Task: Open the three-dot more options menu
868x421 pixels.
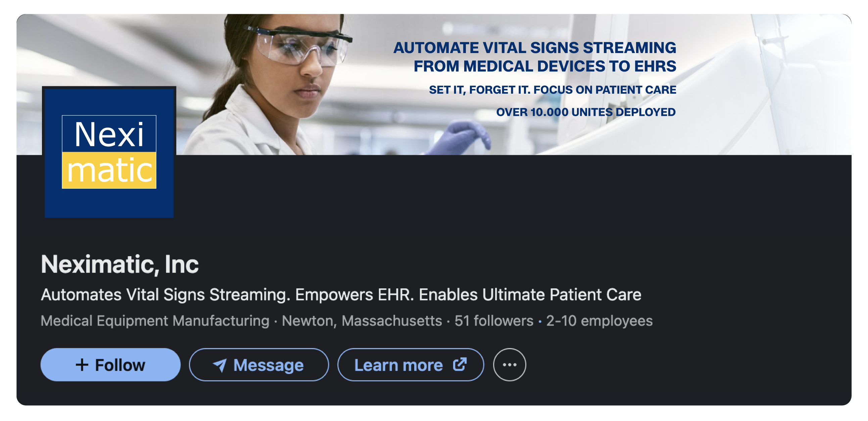Action: (509, 365)
